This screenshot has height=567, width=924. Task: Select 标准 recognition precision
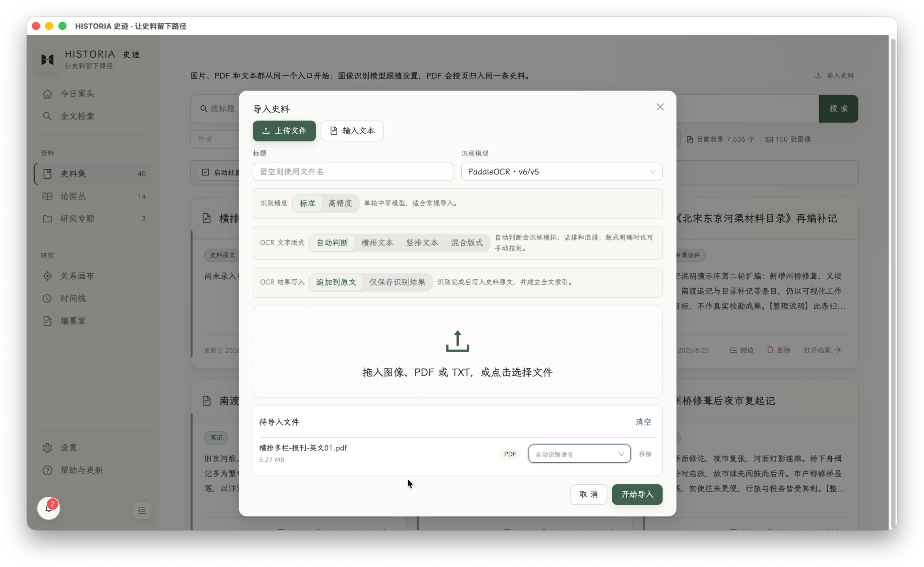coord(307,203)
